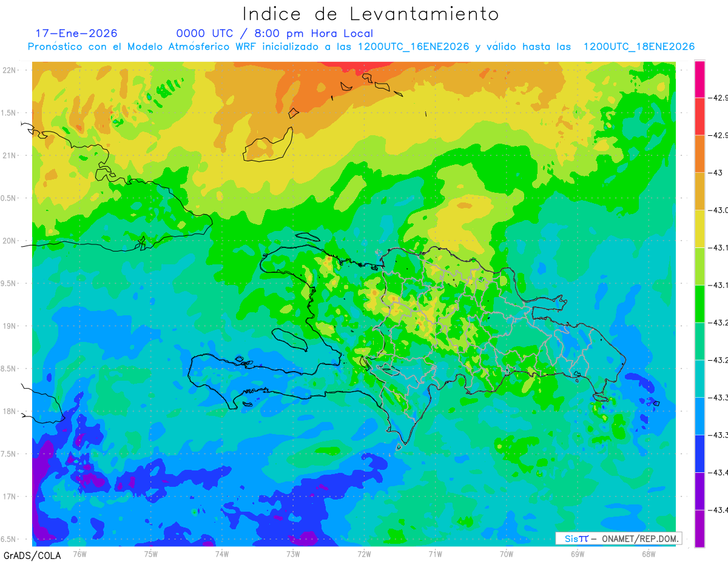Pick the orange swatch in the color bar
Screen dimensions: 728x562
(699, 154)
